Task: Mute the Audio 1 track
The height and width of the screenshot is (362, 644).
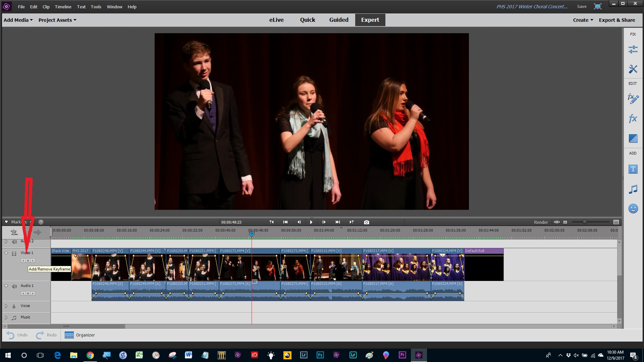Action: pyautogui.click(x=14, y=286)
